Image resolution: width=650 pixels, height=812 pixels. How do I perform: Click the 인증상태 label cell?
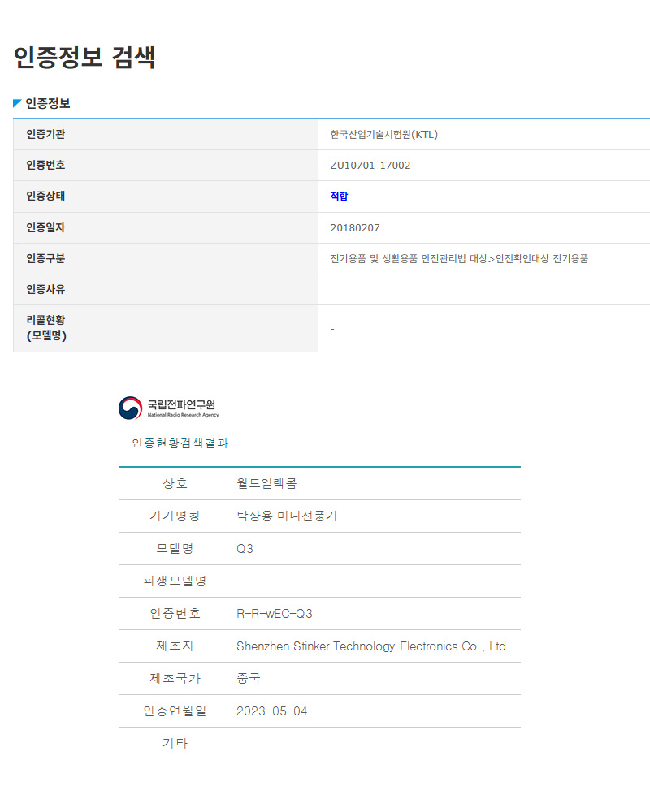(x=166, y=197)
